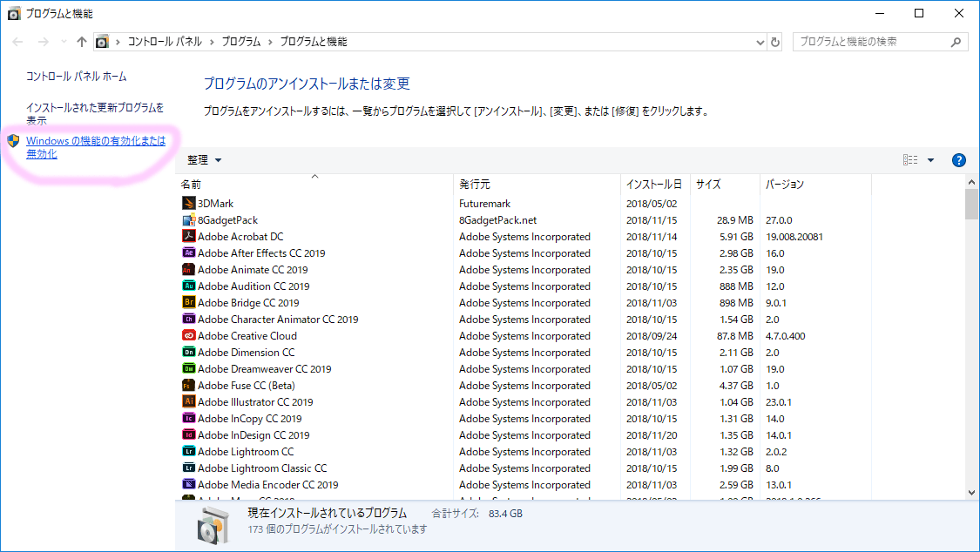Click install date 2018/09/24
The height and width of the screenshot is (552, 980).
[x=652, y=336]
